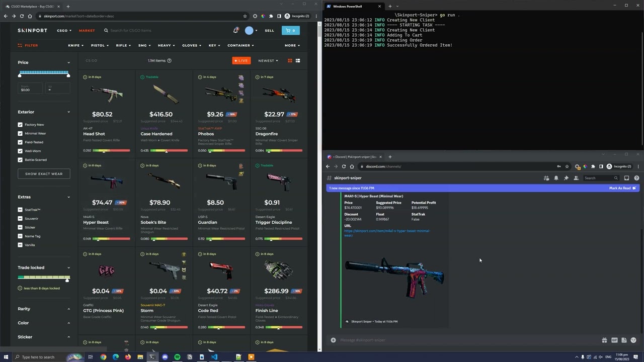Click the Trade locked slider handle

pos(67,280)
